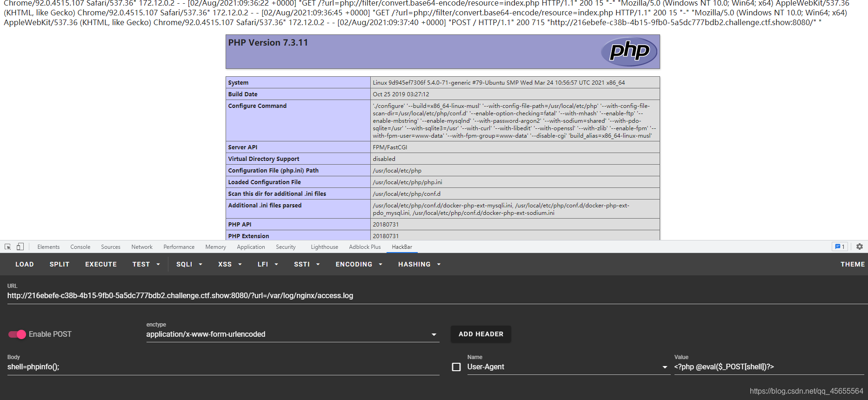
Task: Open the SSTI dropdown menu
Action: click(x=307, y=264)
